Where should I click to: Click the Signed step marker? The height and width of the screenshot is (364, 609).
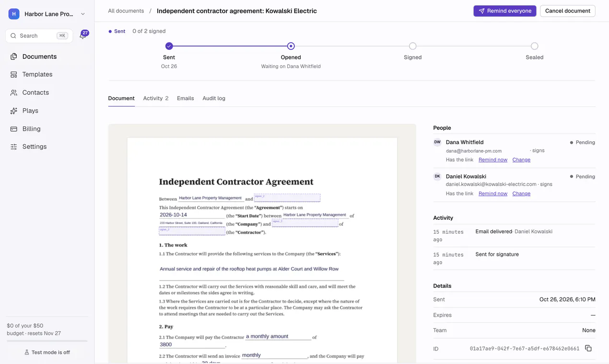[x=412, y=46]
